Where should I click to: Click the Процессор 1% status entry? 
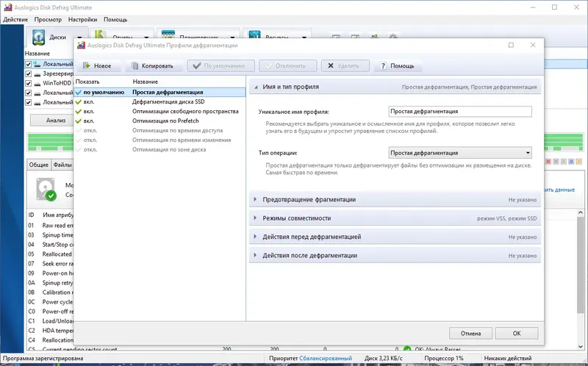444,359
